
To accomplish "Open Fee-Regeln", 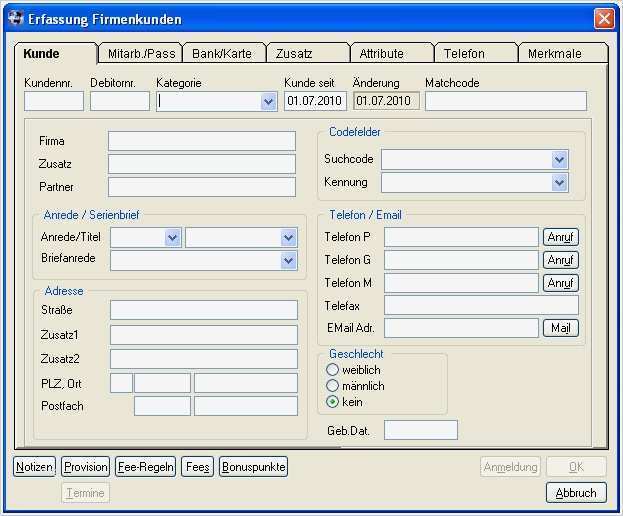I will [145, 467].
